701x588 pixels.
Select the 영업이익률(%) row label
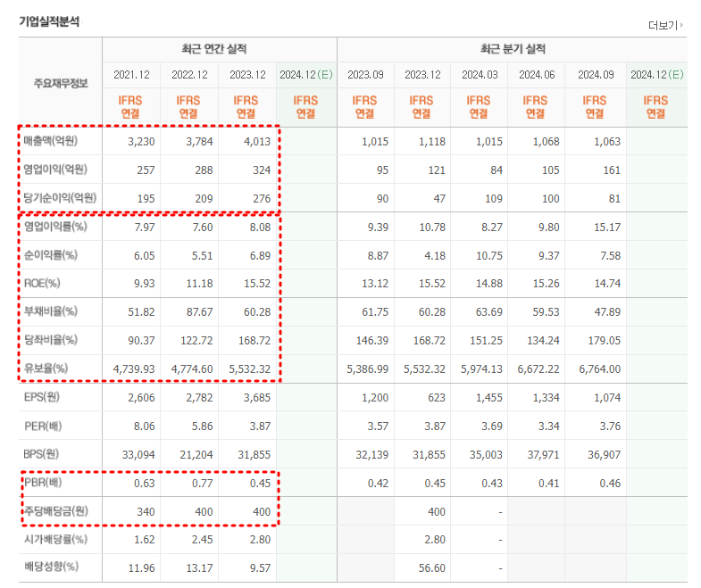point(55,227)
